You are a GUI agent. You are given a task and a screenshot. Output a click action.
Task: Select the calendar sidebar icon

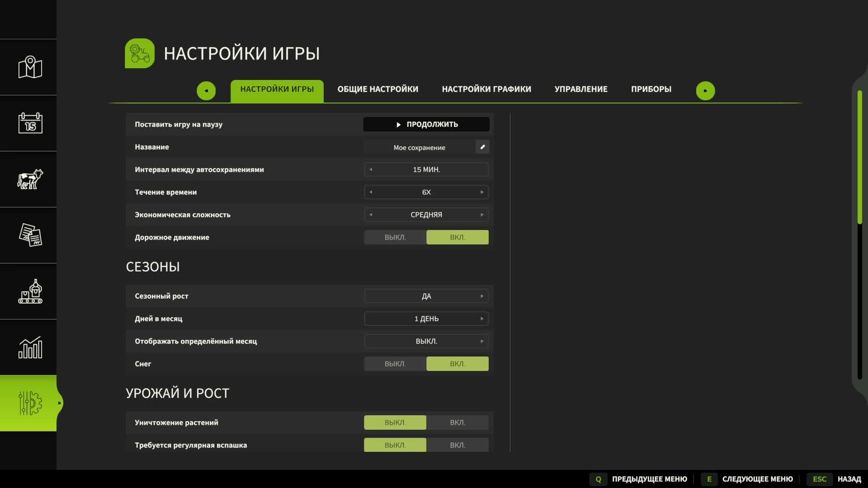[x=28, y=123]
